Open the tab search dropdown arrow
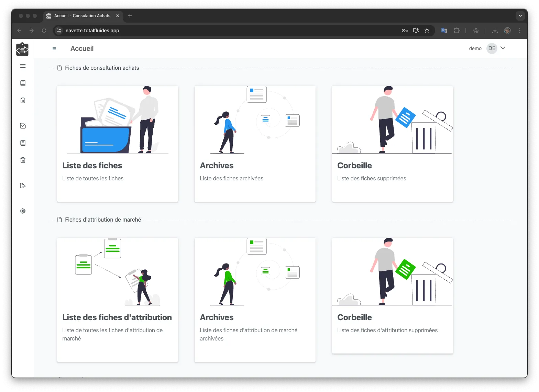539x392 pixels. tap(520, 16)
